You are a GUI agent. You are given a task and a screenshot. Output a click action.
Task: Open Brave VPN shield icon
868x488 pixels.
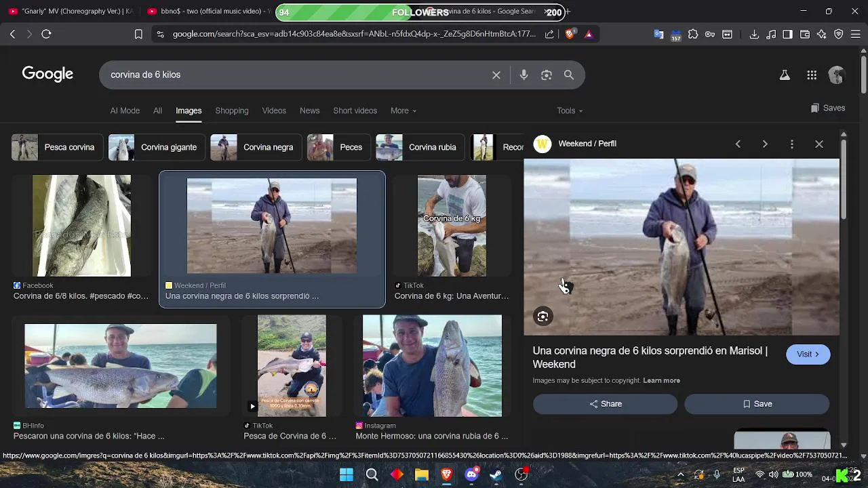tap(839, 34)
